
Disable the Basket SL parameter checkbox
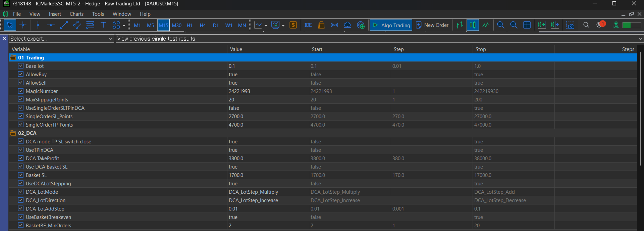21,175
